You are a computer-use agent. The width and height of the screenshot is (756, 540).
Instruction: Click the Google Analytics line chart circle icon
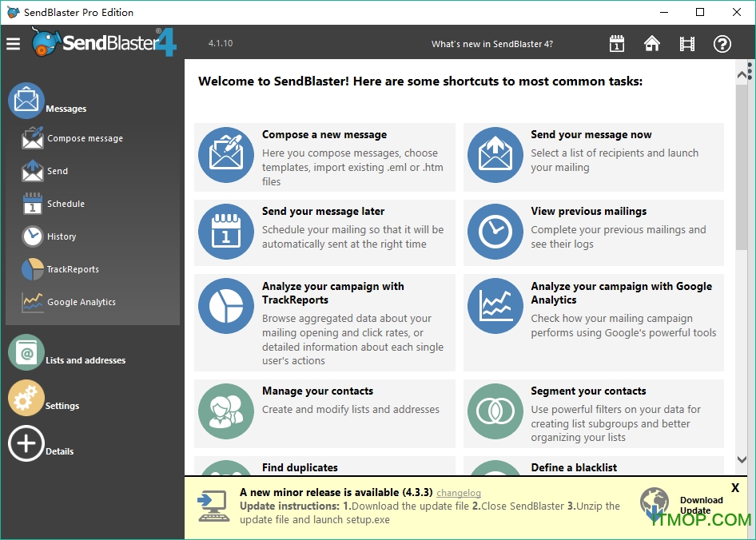[495, 306]
